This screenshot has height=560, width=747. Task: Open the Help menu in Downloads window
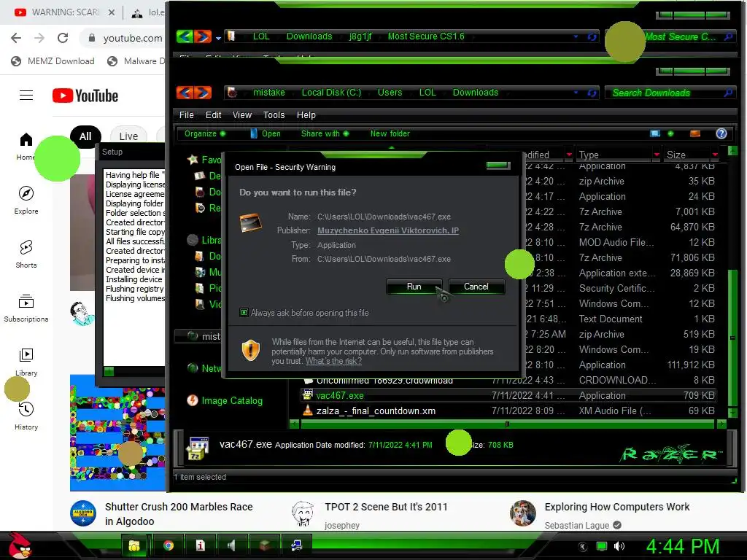306,114
